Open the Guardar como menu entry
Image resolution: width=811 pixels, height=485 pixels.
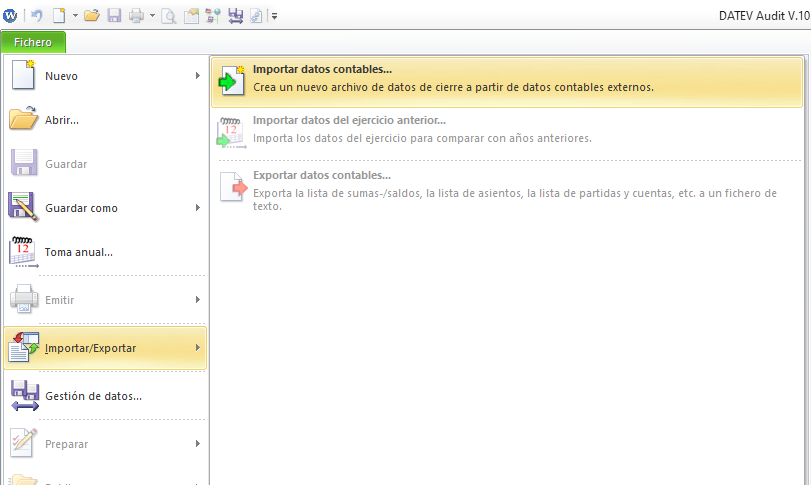pyautogui.click(x=106, y=208)
